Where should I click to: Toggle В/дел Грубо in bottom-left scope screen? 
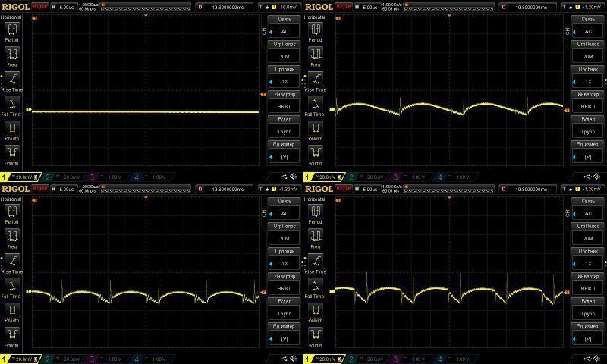tap(285, 309)
